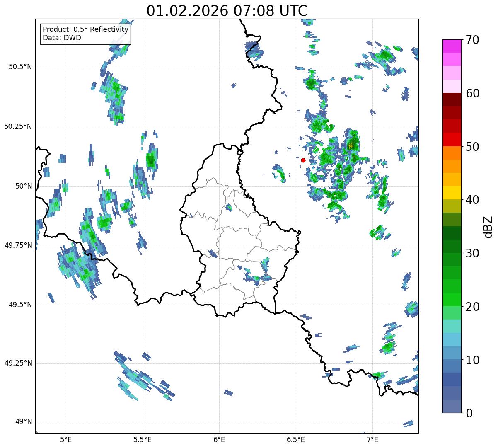Click the longitude label 6°E
The width and height of the screenshot is (498, 448).
point(219,439)
